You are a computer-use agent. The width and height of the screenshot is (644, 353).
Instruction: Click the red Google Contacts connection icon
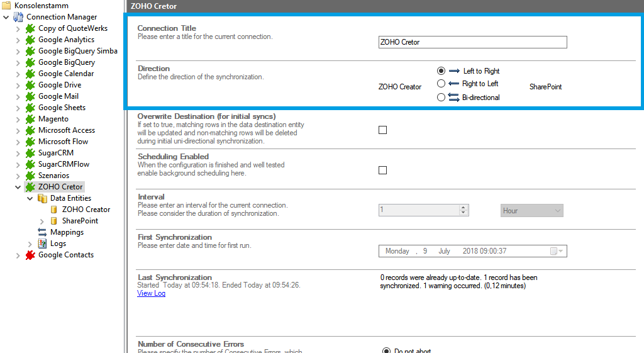point(30,255)
